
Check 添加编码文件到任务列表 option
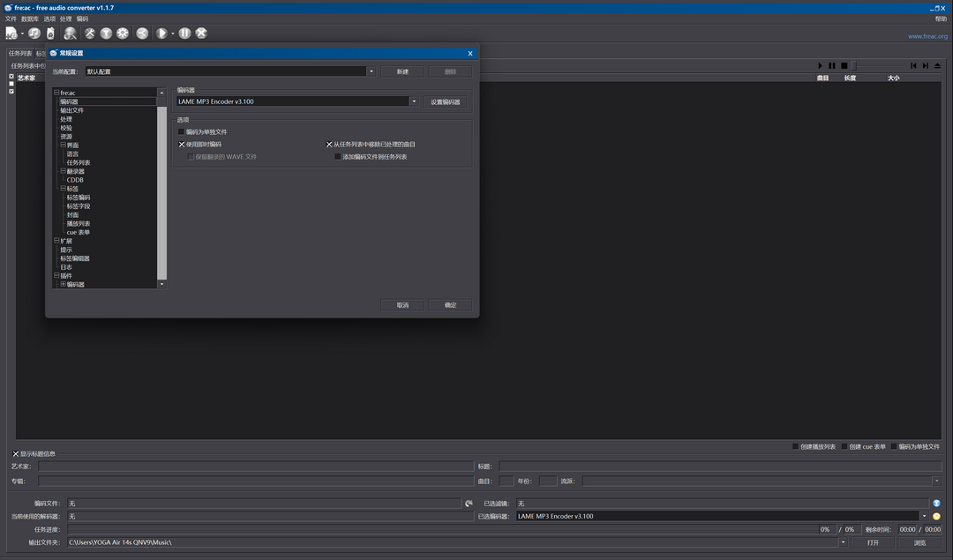337,156
